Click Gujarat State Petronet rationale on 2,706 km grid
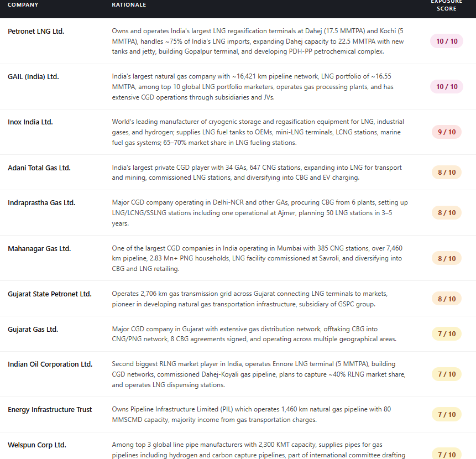 (249, 299)
